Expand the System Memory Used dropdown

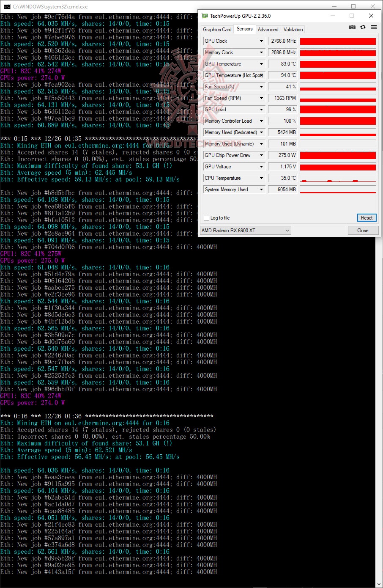click(261, 190)
